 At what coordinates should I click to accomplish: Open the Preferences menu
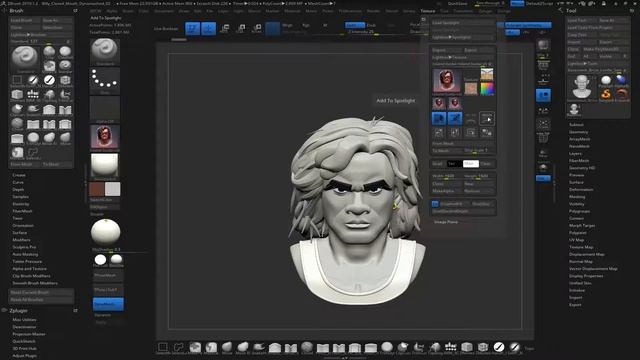click(x=350, y=11)
